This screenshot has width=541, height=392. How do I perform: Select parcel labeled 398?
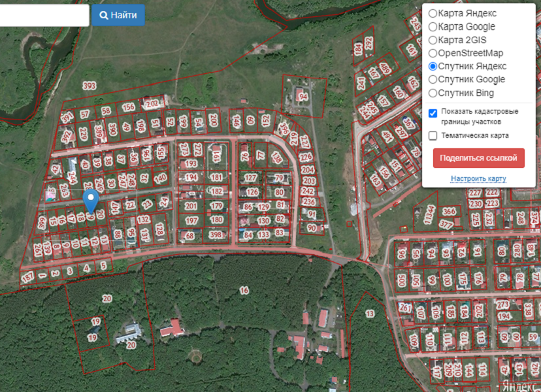click(215, 235)
